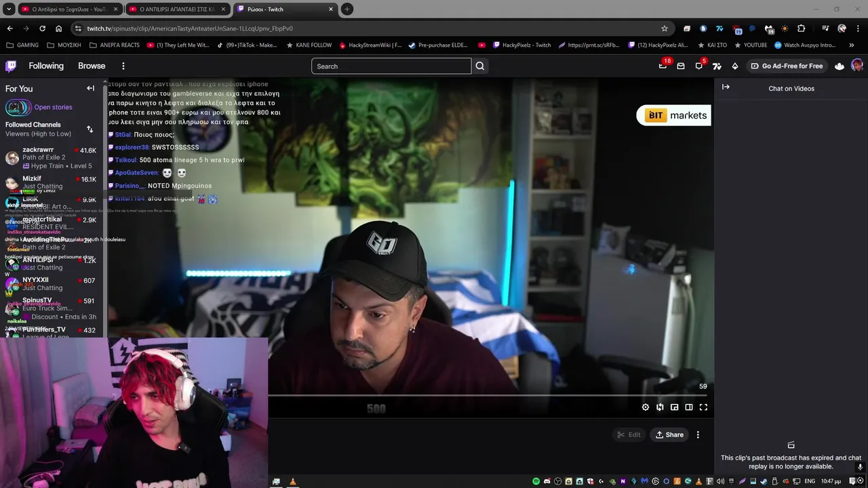Open Prime loot with badge 18
The height and width of the screenshot is (488, 868).
pyautogui.click(x=663, y=66)
